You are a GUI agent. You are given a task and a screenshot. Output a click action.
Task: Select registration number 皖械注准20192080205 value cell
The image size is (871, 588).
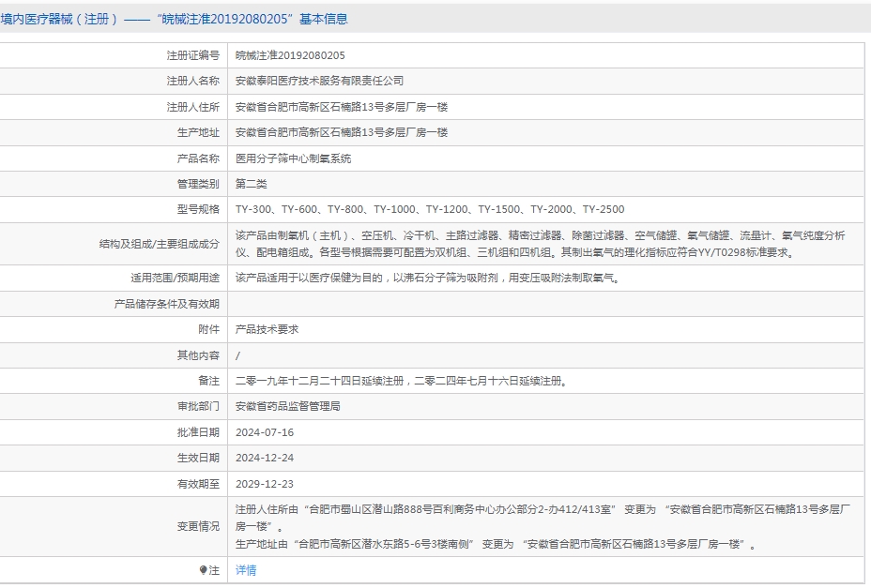tap(290, 55)
